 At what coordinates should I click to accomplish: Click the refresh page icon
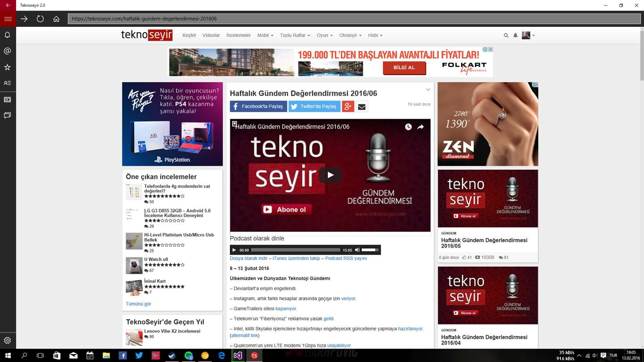pos(40,19)
